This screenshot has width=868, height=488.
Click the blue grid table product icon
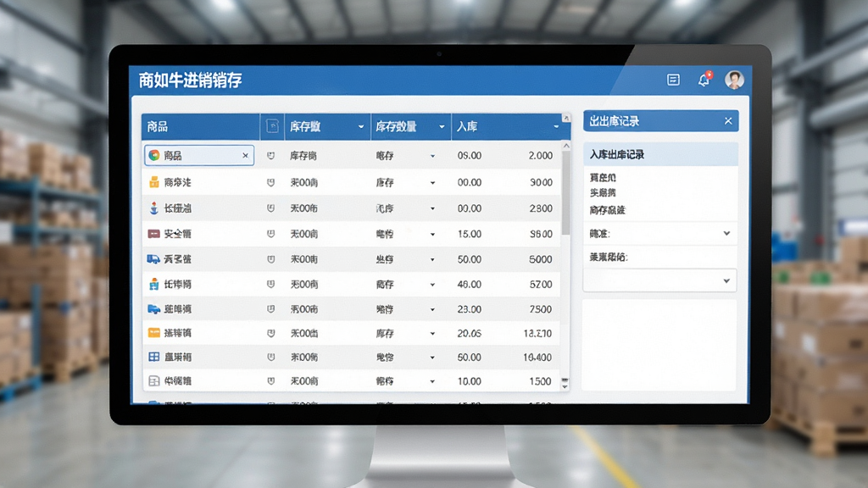(154, 357)
